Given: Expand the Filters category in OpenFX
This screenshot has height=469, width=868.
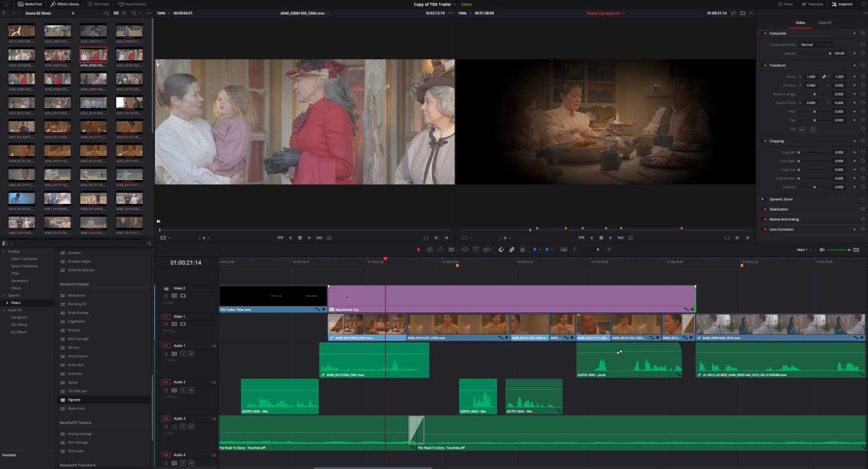Looking at the screenshot, I should coord(7,303).
